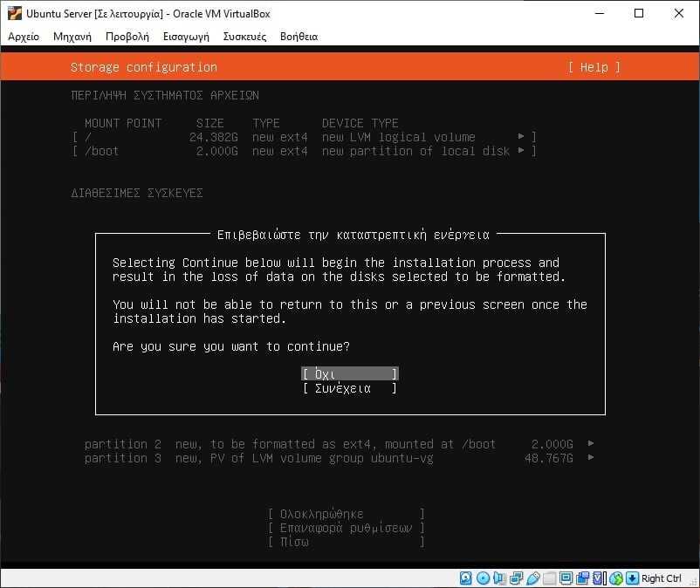Expand the /boot mount point row arrow
The image size is (700, 588).
coord(520,151)
